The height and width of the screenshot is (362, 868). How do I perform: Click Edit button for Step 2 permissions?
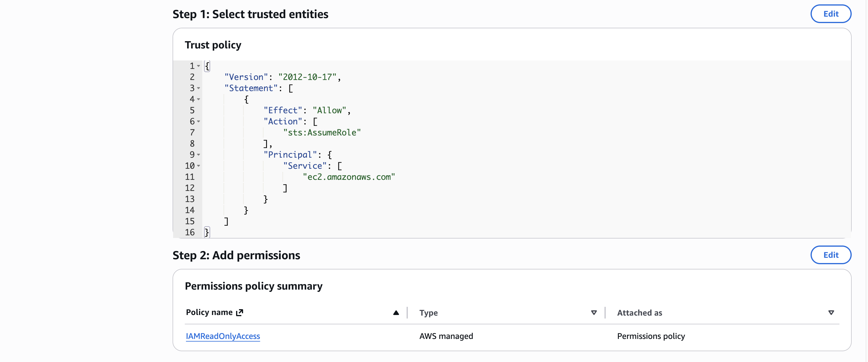click(830, 255)
